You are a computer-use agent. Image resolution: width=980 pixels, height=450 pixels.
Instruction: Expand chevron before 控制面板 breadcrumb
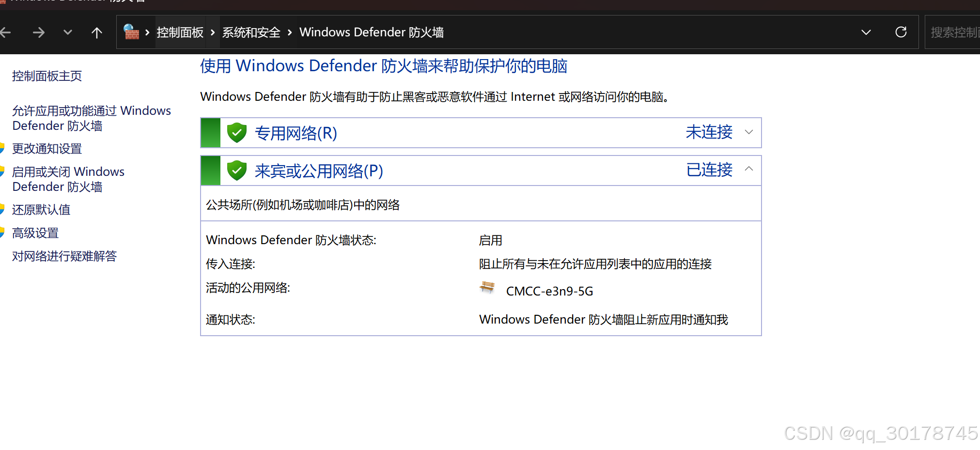[x=147, y=32]
